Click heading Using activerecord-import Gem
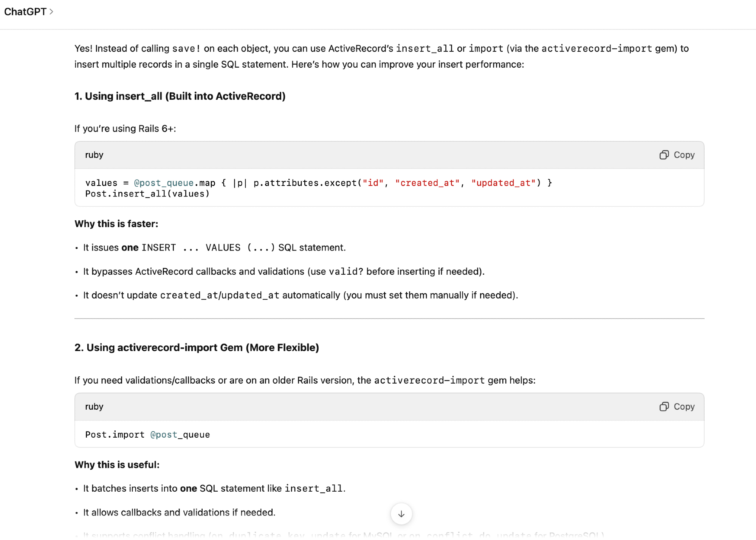Screen dimensions: 756x540 (197, 348)
